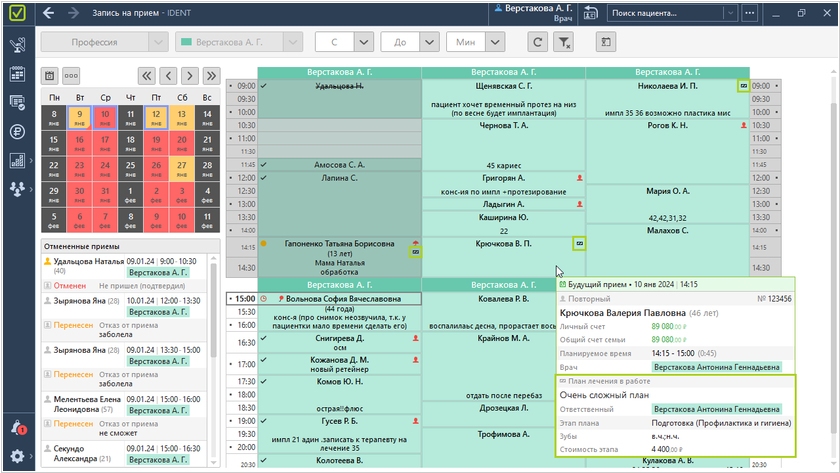
Task: Go to next month with double arrow
Action: tap(210, 75)
